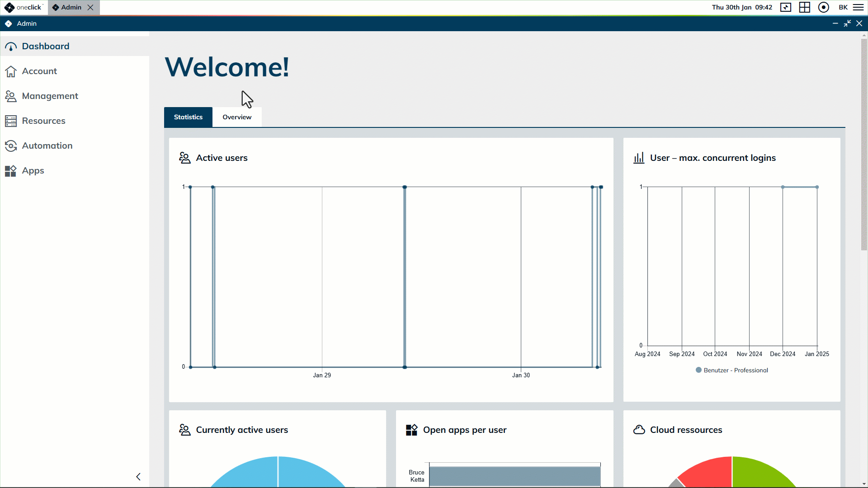868x488 pixels.
Task: Open Management users section
Action: (50, 96)
